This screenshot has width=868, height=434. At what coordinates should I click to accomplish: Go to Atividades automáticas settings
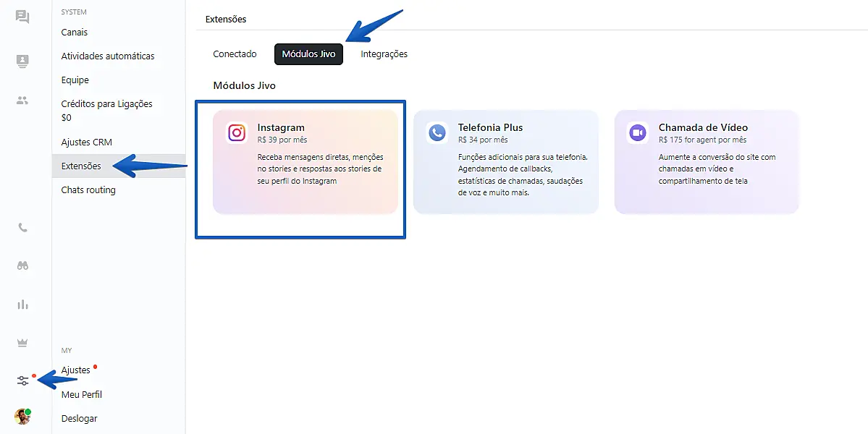(x=108, y=56)
